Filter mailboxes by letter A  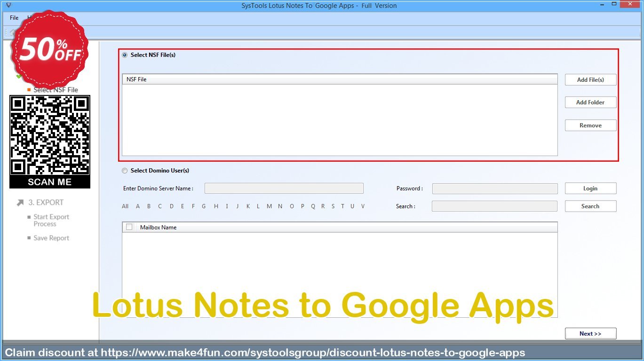[138, 206]
